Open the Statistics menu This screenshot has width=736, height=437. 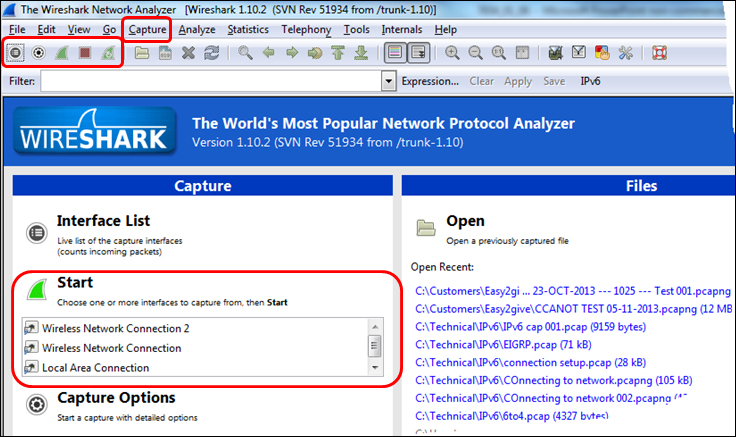pyautogui.click(x=248, y=30)
